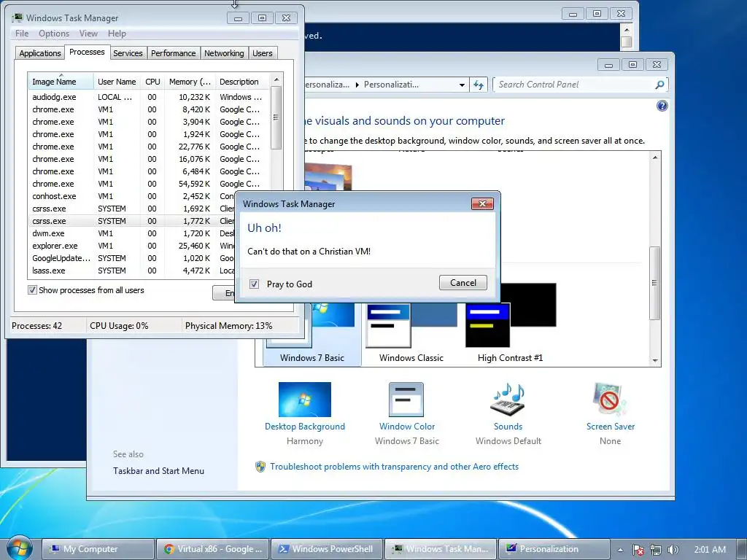The width and height of the screenshot is (747, 560).
Task: Switch to Virtual x86 Chrome taskbar button
Action: pyautogui.click(x=212, y=549)
